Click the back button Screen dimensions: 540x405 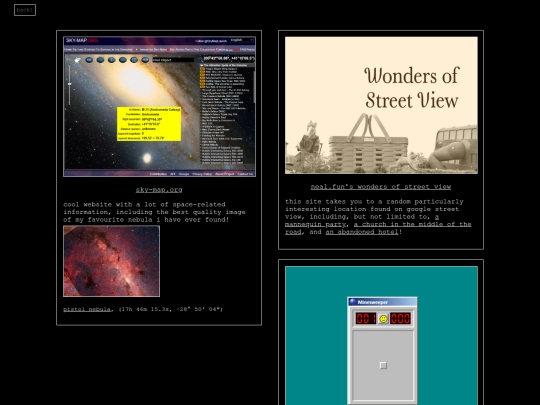coord(25,10)
